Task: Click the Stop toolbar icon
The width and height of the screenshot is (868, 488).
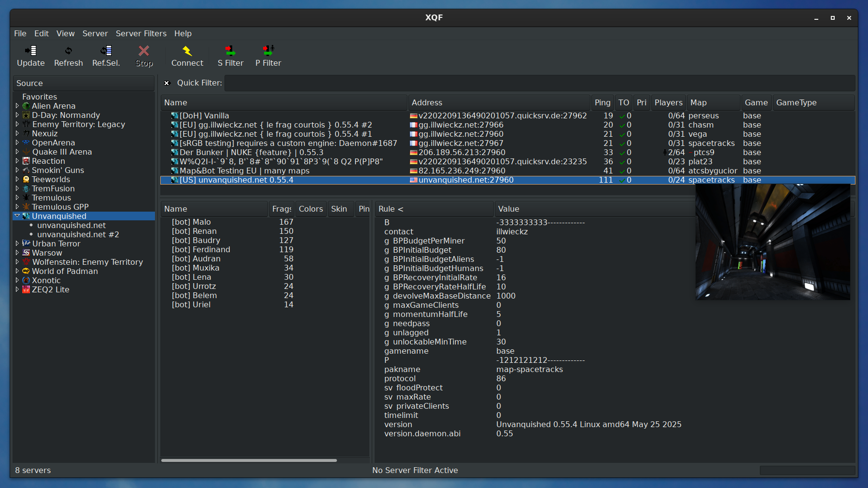Action: (144, 51)
